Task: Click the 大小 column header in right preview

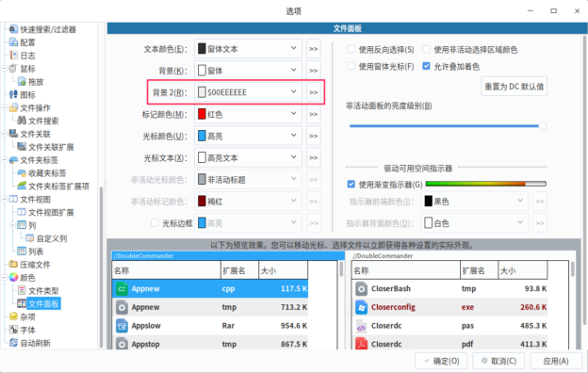Action: (x=523, y=270)
